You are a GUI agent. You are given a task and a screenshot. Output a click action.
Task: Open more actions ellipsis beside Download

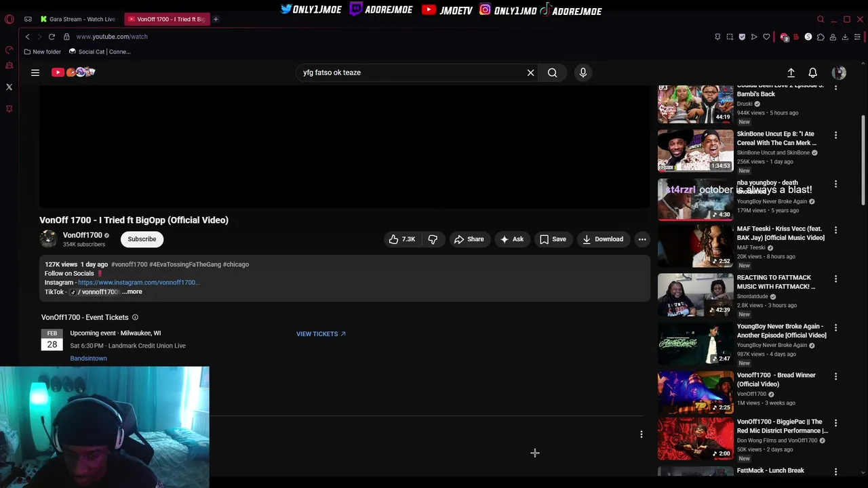pos(642,239)
